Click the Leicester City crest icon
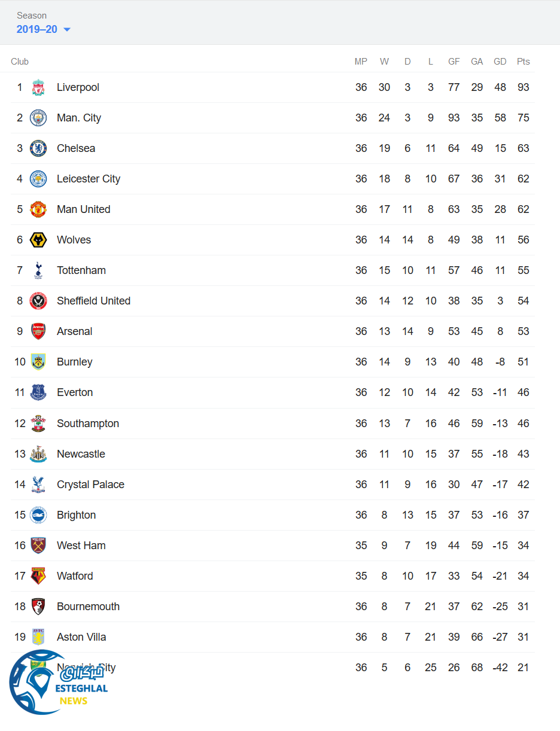 pyautogui.click(x=38, y=179)
